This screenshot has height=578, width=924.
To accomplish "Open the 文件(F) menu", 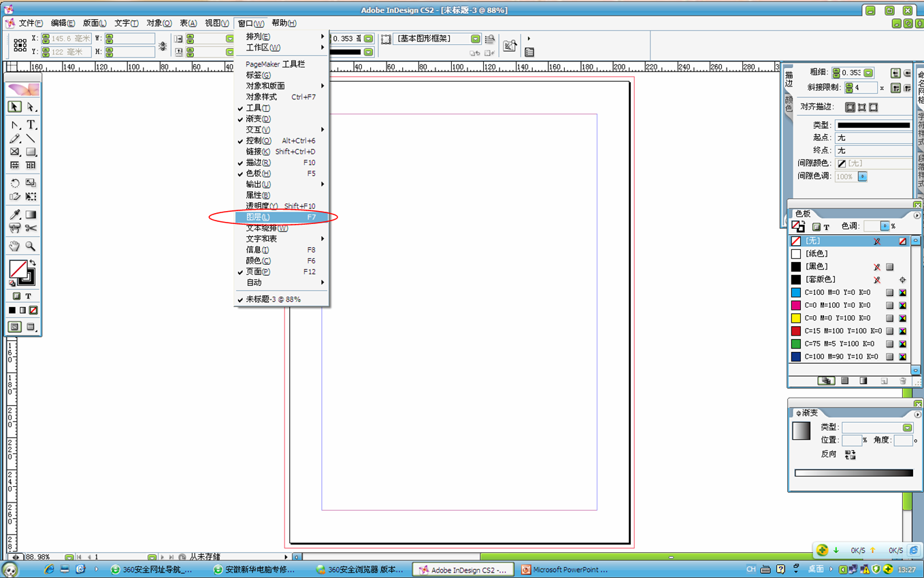I will coord(31,23).
